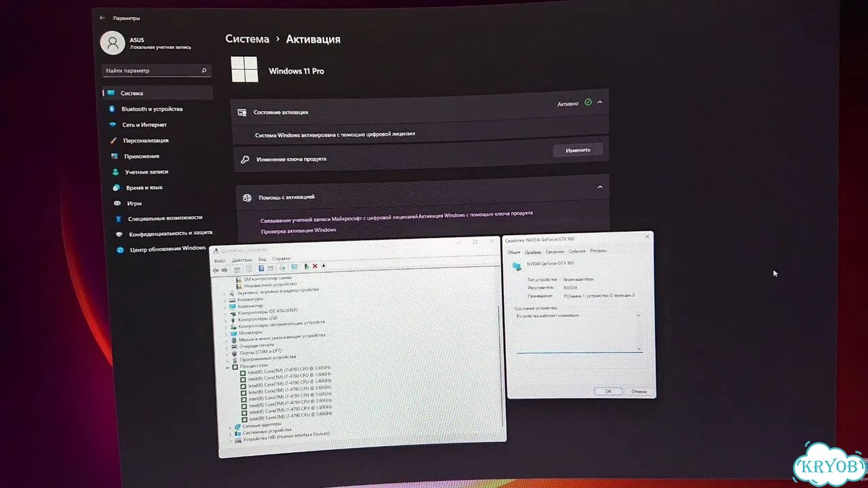The width and height of the screenshot is (868, 488).
Task: Go back with the Settings back arrow
Action: (102, 18)
